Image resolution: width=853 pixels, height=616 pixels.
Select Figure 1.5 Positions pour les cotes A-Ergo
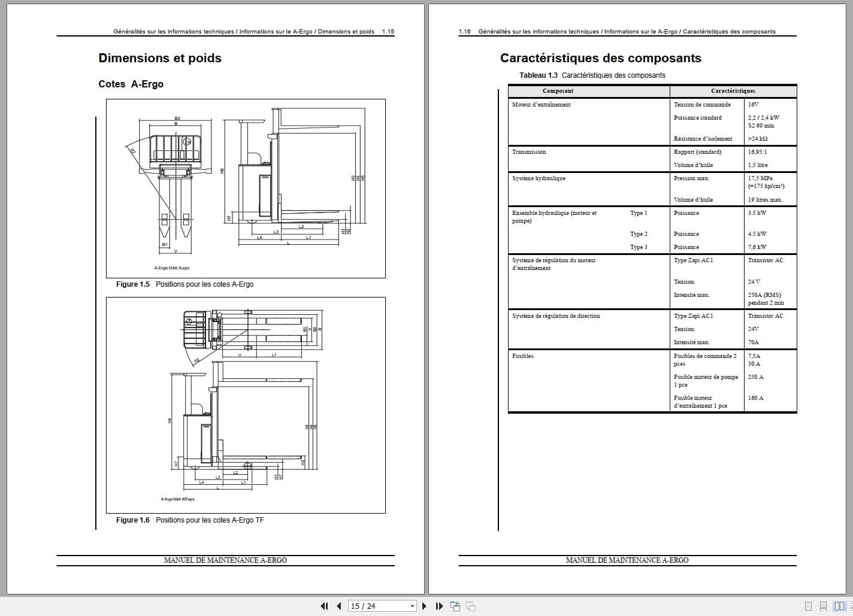(184, 284)
